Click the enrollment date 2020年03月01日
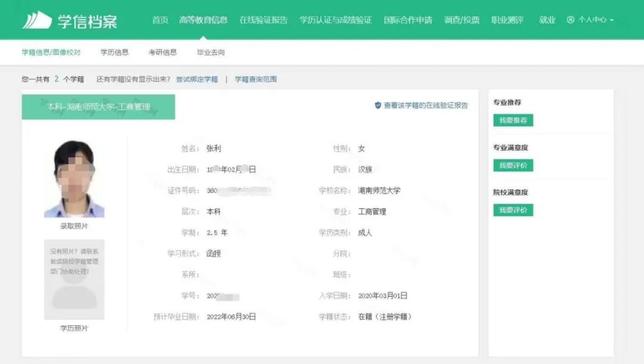Screen dimensions: 644x364 (x=383, y=296)
